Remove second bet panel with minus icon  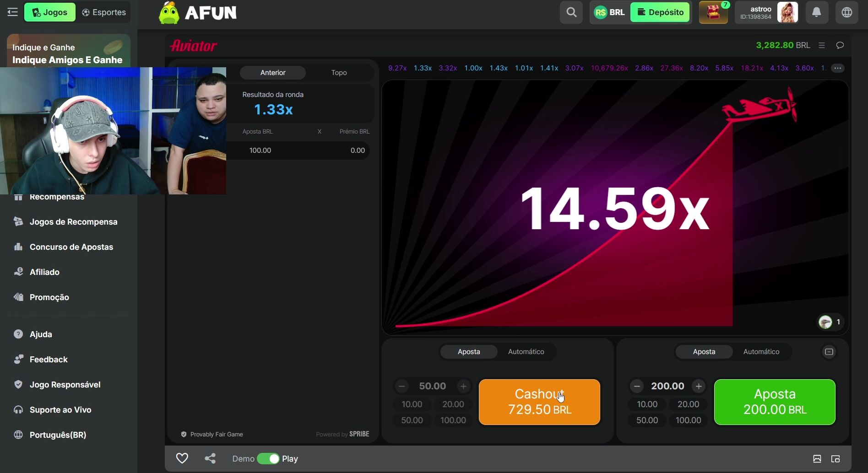tap(829, 352)
